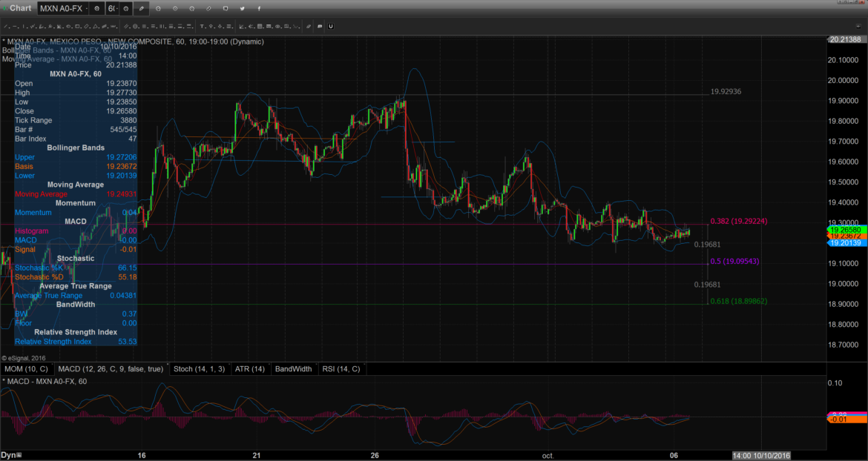Open the 60 interval dropdown

117,9
